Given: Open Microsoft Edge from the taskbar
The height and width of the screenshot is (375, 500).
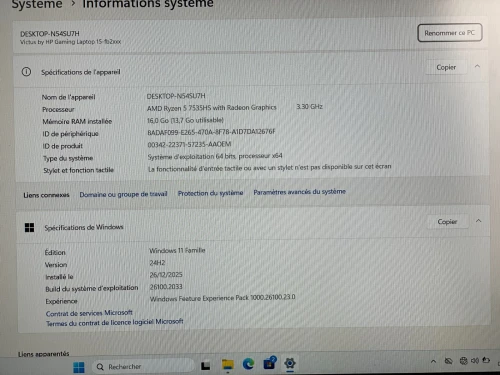Looking at the screenshot, I should point(248,364).
